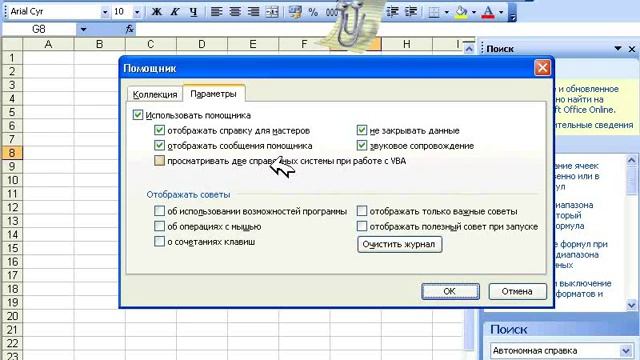The image size is (640, 360).
Task: Confirm dialog with OK button
Action: (x=450, y=291)
